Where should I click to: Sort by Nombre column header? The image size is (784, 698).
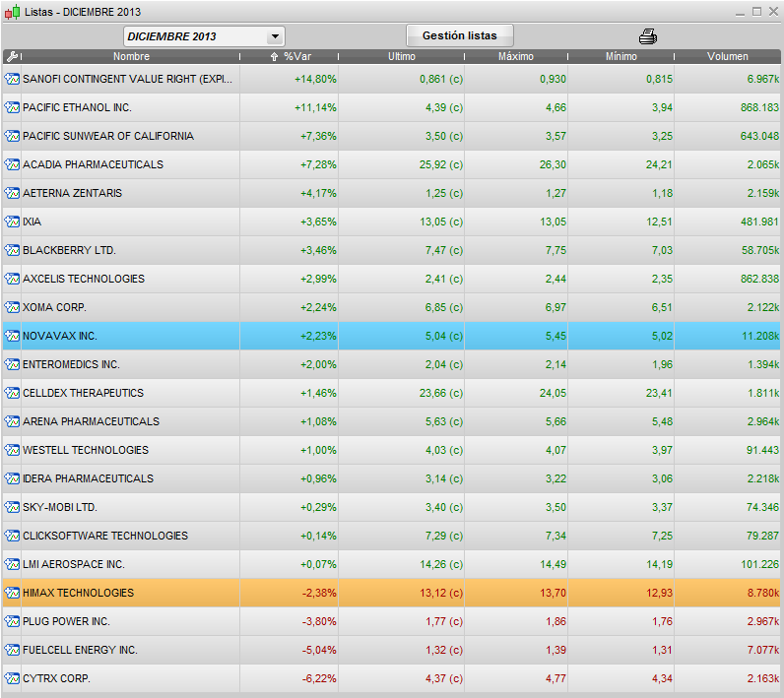pos(131,56)
